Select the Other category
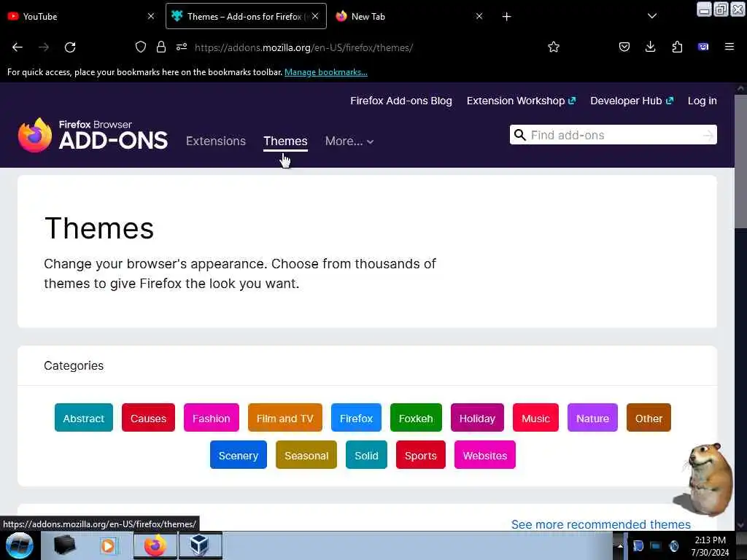747x560 pixels. coord(649,418)
